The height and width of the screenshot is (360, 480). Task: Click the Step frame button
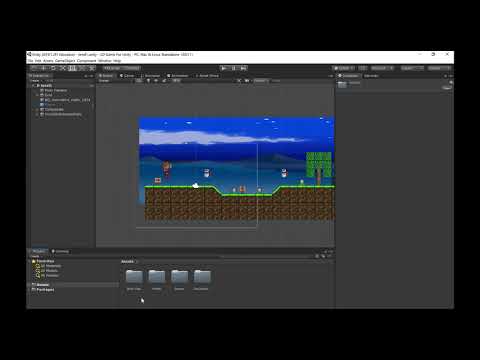(x=243, y=68)
